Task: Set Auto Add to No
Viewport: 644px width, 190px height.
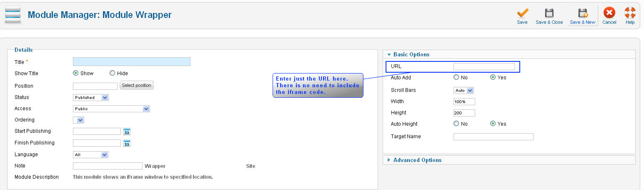Action: pos(456,77)
